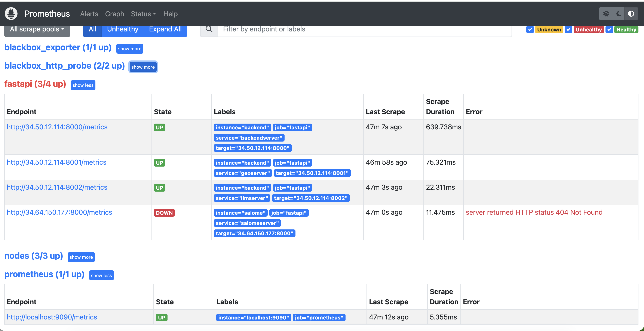Viewport: 644px width, 331px height.
Task: Filter targets using the Unhealthy button
Action: (x=123, y=29)
